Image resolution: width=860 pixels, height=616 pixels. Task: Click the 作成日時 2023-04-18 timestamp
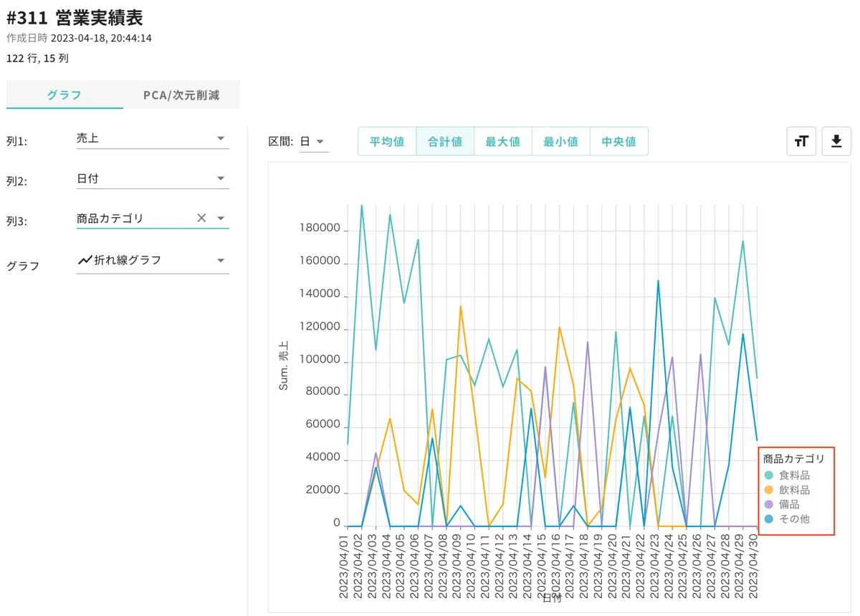pyautogui.click(x=79, y=38)
